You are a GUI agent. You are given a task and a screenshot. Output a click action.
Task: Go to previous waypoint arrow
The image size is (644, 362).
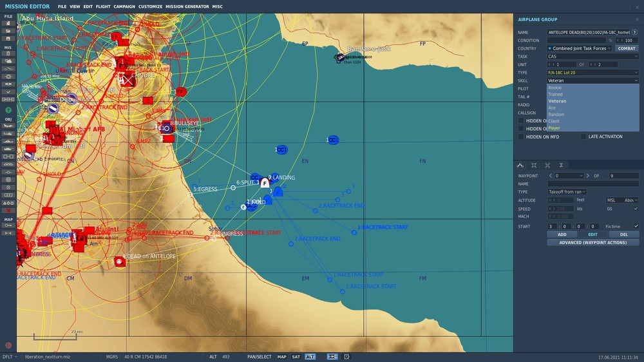click(x=551, y=175)
